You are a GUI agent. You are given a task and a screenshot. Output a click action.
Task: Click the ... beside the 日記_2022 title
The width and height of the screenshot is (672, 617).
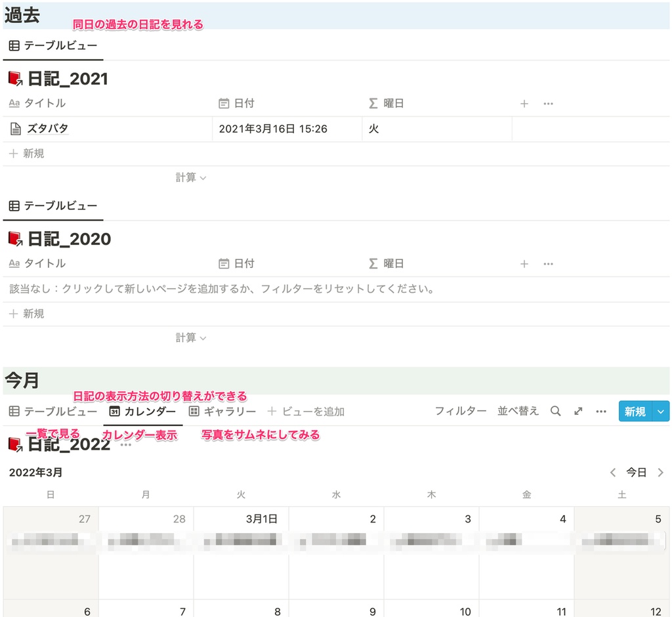pyautogui.click(x=125, y=445)
